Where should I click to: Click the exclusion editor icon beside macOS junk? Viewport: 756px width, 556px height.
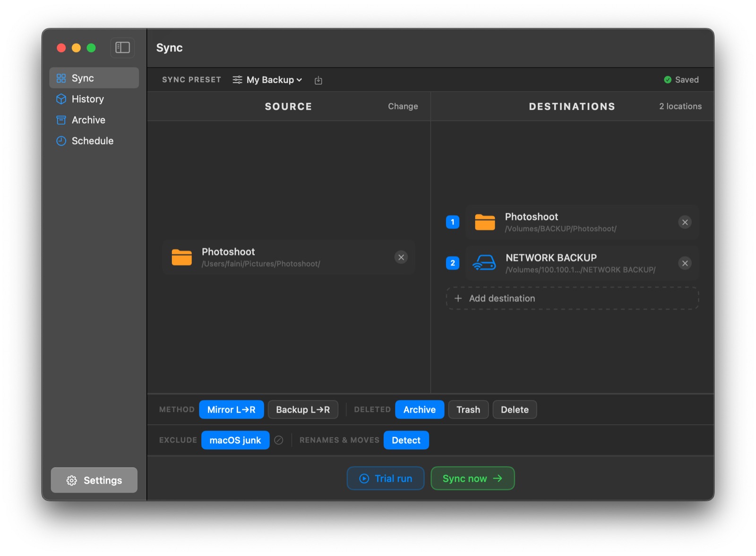coord(279,440)
